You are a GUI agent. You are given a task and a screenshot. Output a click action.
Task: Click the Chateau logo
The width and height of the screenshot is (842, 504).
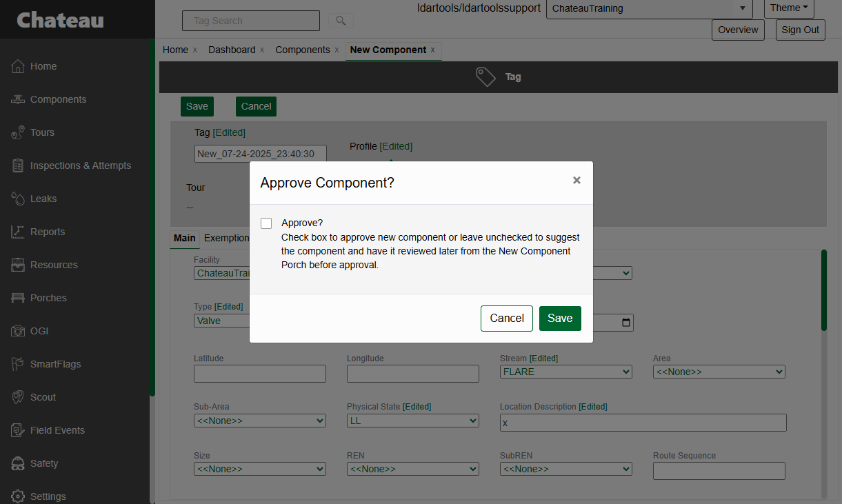coord(60,20)
